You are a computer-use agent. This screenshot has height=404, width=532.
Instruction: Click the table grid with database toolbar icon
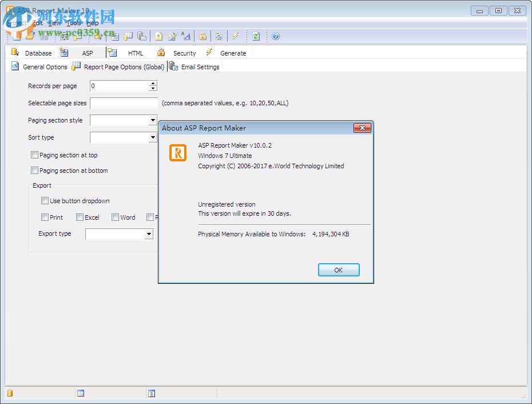[128, 36]
